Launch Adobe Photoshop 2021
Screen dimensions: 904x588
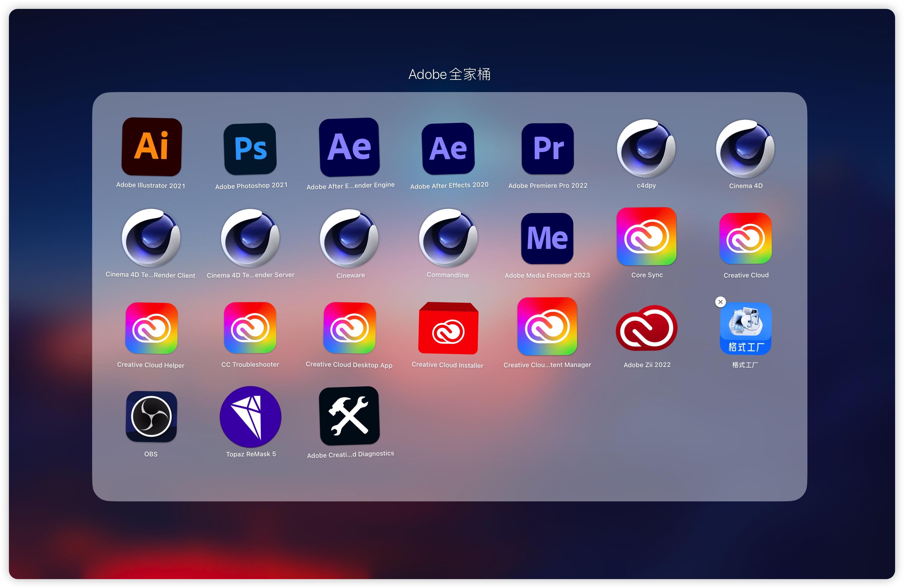pos(250,149)
